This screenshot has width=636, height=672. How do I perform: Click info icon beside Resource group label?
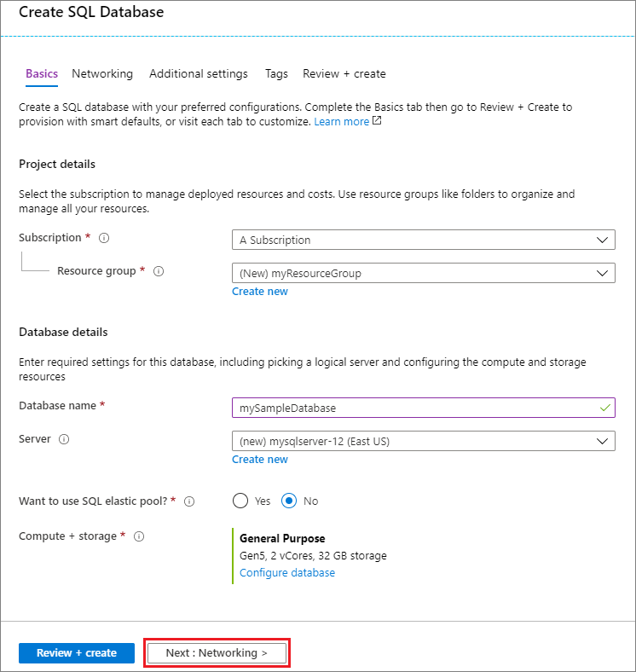[158, 271]
